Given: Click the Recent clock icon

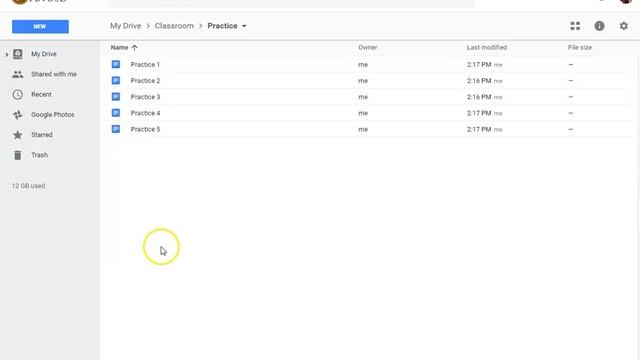Looking at the screenshot, I should click(18, 94).
